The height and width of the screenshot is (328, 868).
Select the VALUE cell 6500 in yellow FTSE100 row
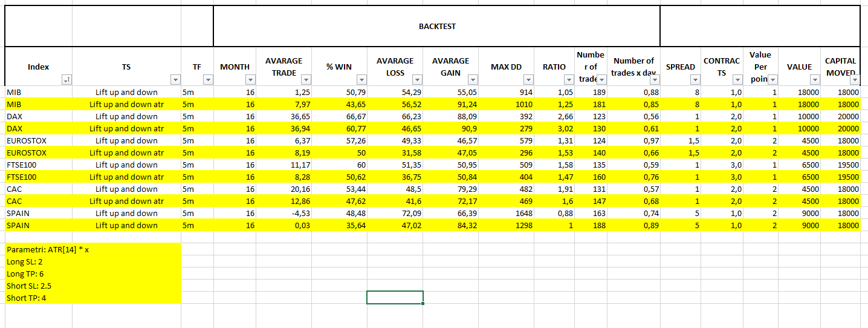pos(799,177)
